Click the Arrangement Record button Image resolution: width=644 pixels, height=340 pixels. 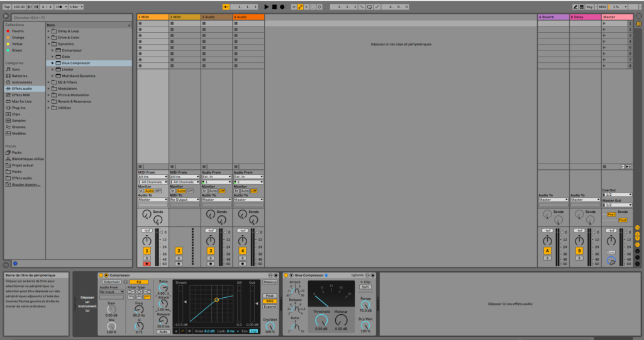click(282, 6)
